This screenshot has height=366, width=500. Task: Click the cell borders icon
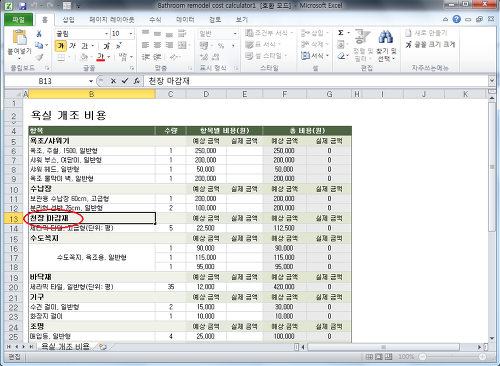click(61, 57)
